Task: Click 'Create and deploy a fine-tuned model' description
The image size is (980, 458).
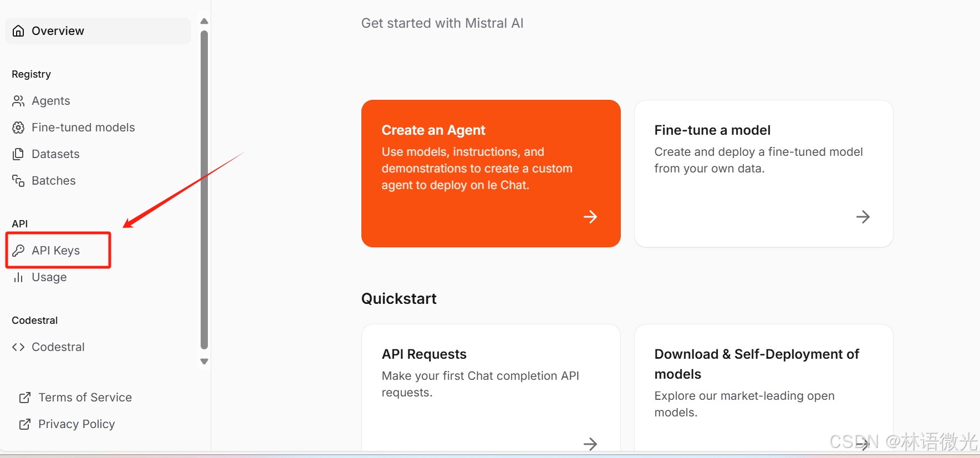Action: (x=758, y=160)
